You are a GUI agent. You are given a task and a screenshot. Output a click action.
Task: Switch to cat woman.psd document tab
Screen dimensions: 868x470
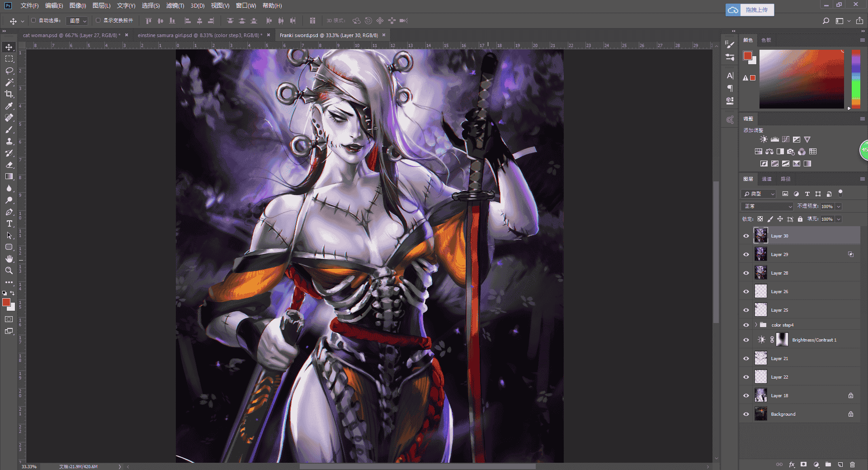(x=71, y=35)
